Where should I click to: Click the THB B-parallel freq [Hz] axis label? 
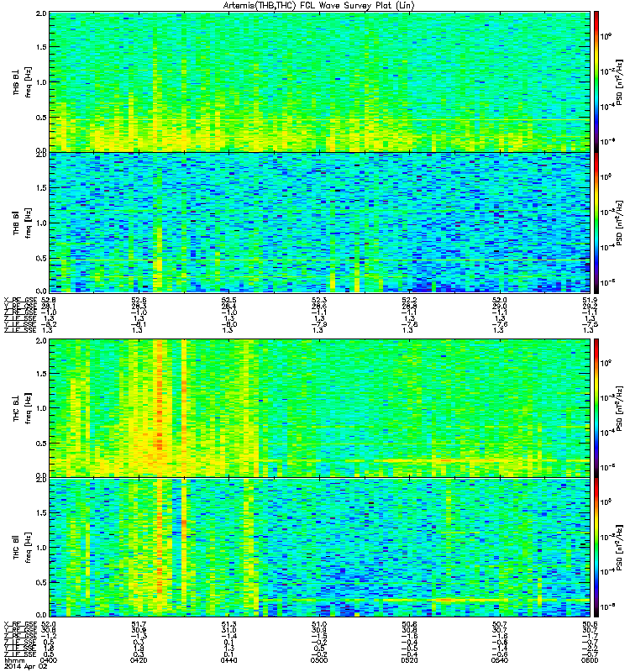[29, 223]
